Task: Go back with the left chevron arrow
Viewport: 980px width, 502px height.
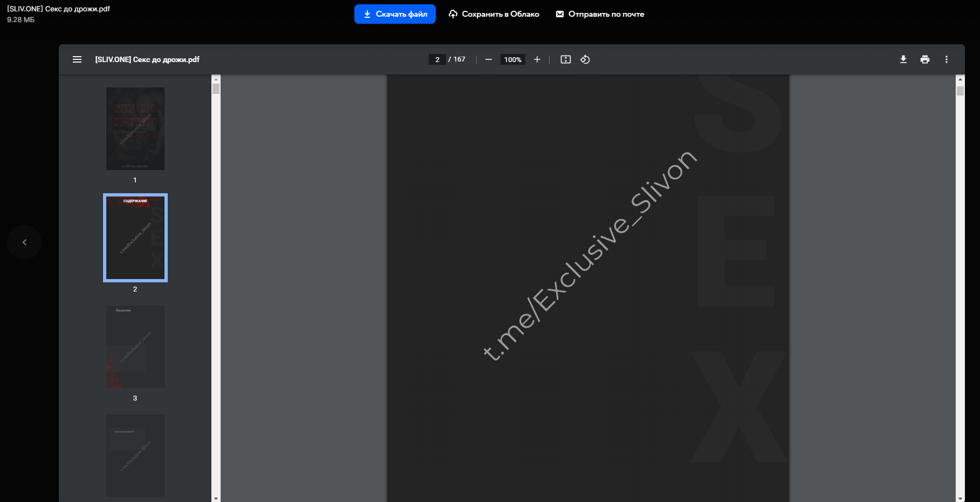Action: click(24, 242)
